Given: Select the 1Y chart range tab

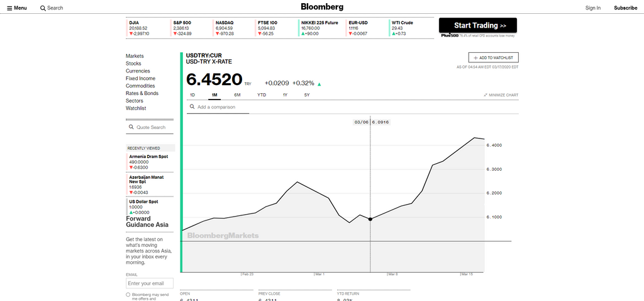Looking at the screenshot, I should point(285,95).
